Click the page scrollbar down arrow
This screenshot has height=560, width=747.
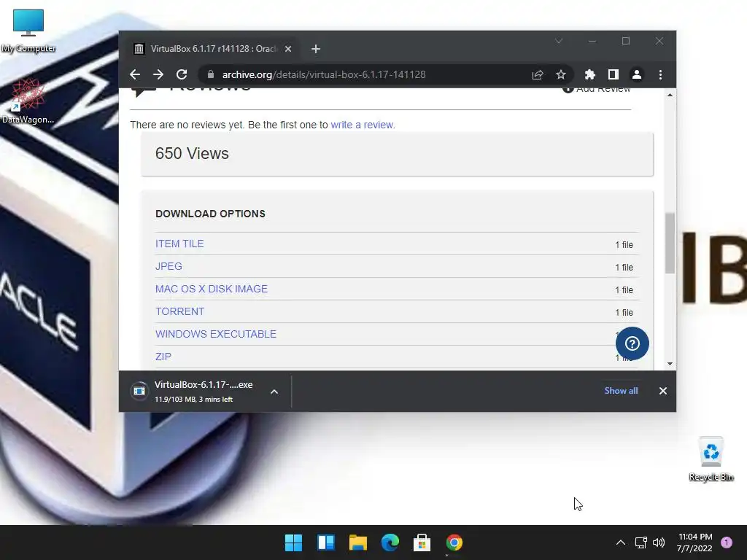click(670, 364)
